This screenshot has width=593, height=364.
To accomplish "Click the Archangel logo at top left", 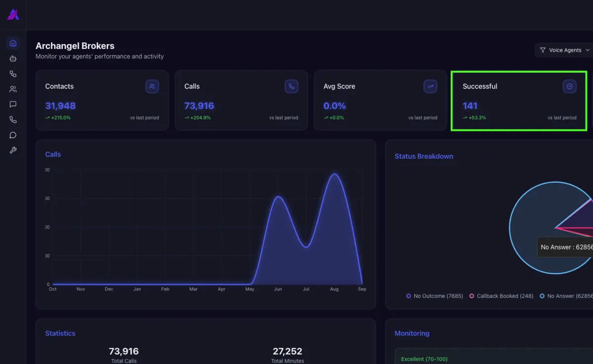I will [x=13, y=14].
